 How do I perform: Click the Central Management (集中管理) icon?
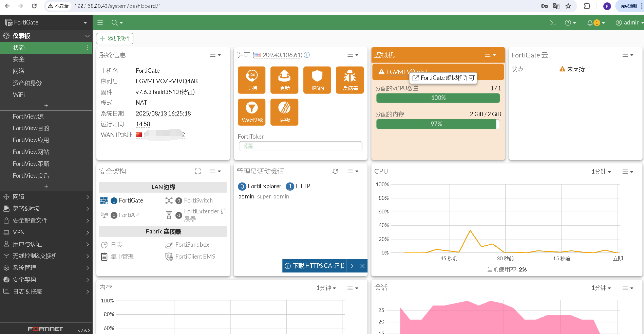(x=104, y=257)
